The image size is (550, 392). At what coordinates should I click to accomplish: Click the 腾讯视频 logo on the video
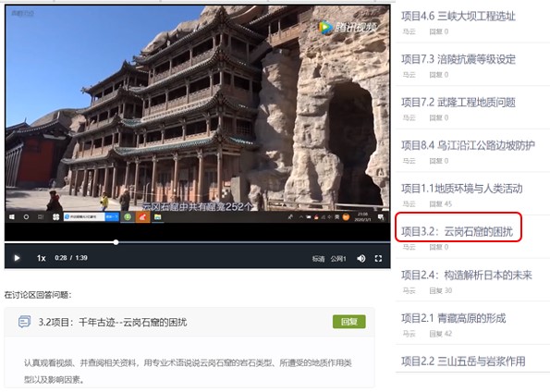(348, 28)
